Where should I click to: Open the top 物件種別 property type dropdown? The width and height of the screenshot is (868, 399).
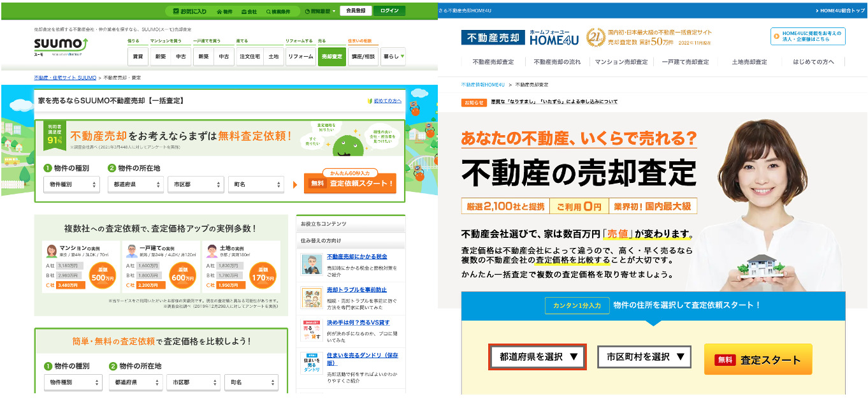pyautogui.click(x=72, y=184)
